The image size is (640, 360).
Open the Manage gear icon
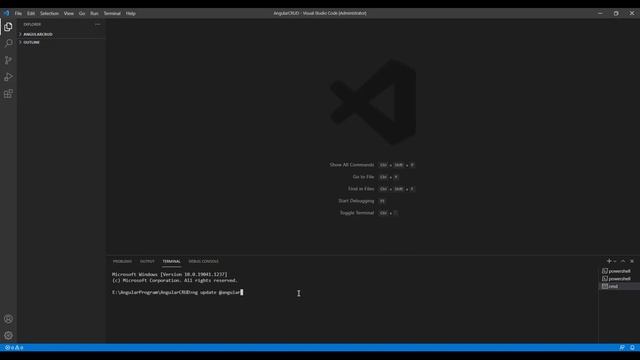(x=8, y=336)
